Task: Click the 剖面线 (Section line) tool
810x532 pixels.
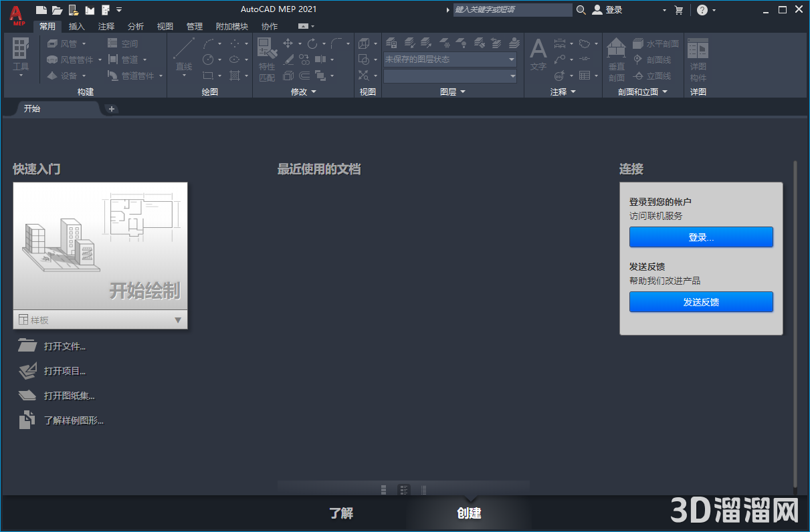Action: (652, 59)
